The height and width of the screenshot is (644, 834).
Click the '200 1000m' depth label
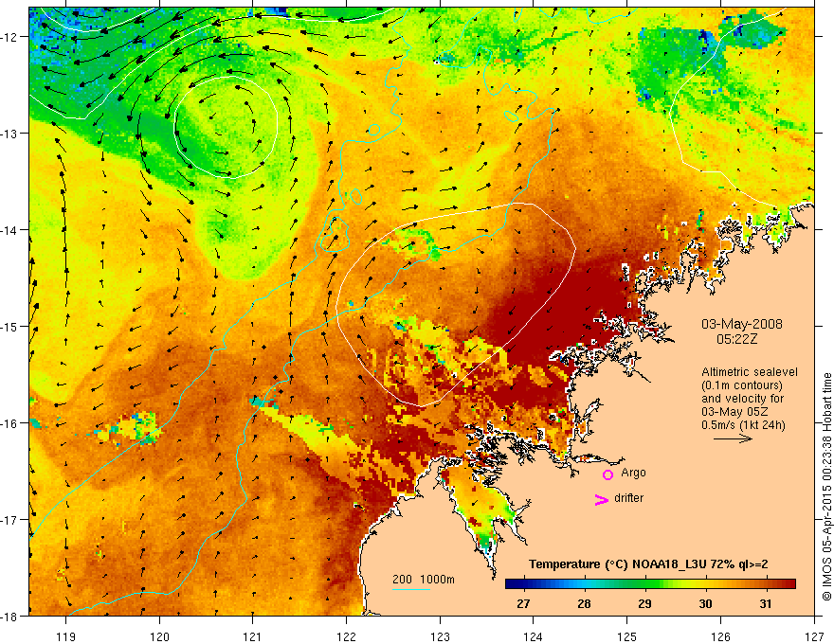click(424, 580)
